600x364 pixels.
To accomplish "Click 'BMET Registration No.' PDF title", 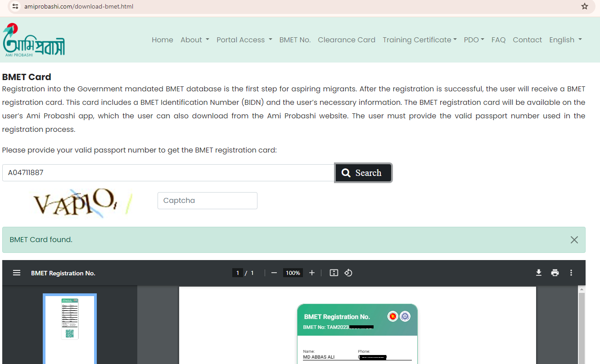I will click(x=63, y=273).
